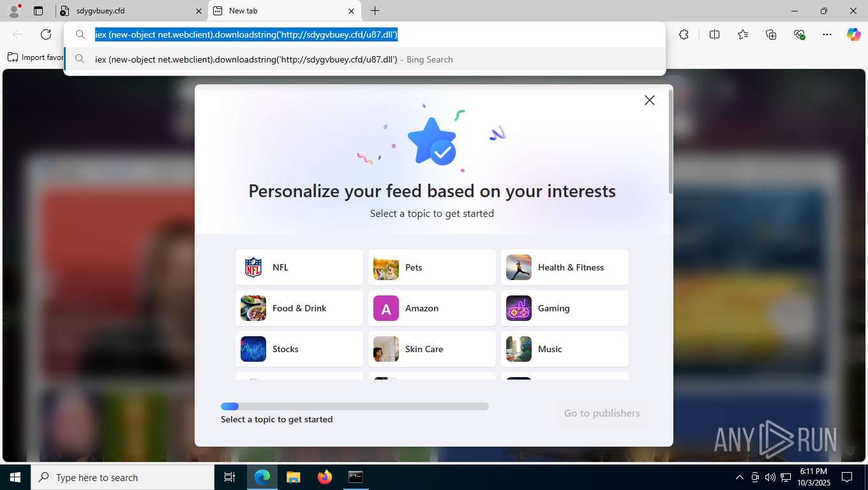Open Collections icon

click(x=771, y=34)
